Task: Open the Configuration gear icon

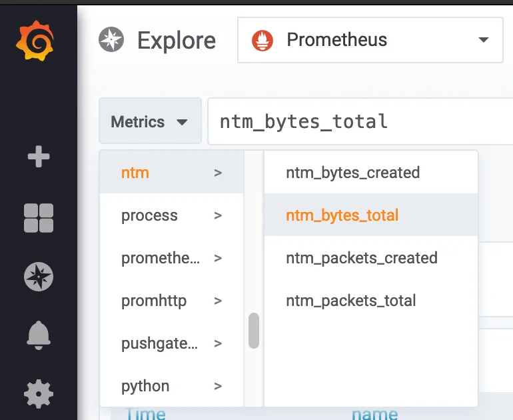Action: 38,394
